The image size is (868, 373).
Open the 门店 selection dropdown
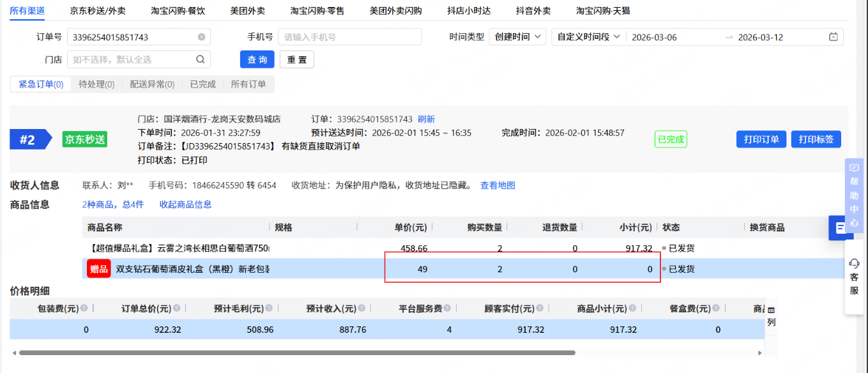[x=139, y=59]
